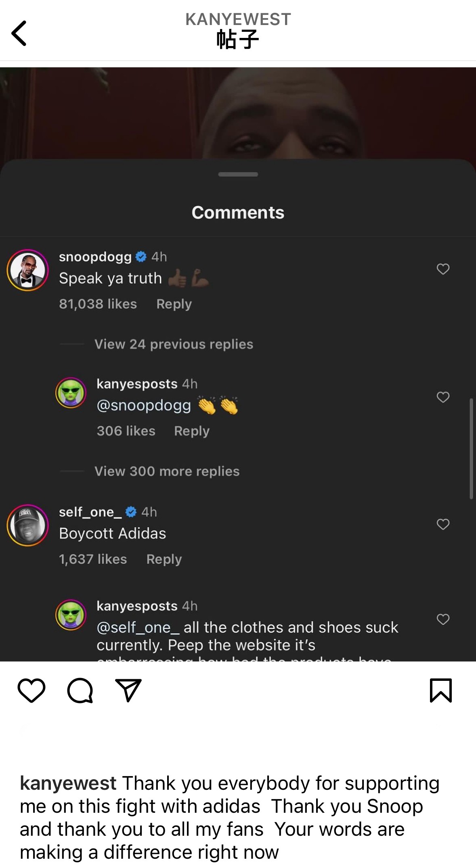Screen dimensions: 476x868
Task: Click the comments scrollbar
Action: pos(471,449)
